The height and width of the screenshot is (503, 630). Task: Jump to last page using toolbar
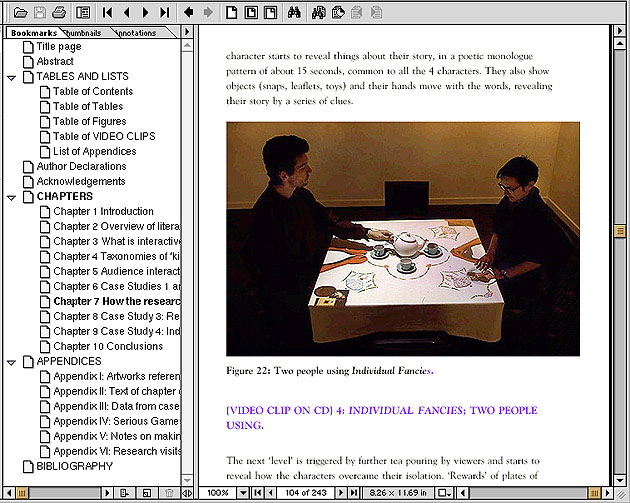[x=164, y=13]
